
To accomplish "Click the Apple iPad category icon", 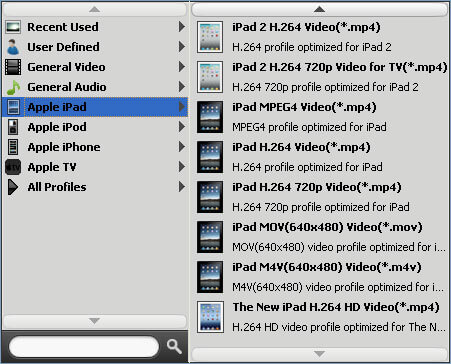I will coord(13,107).
